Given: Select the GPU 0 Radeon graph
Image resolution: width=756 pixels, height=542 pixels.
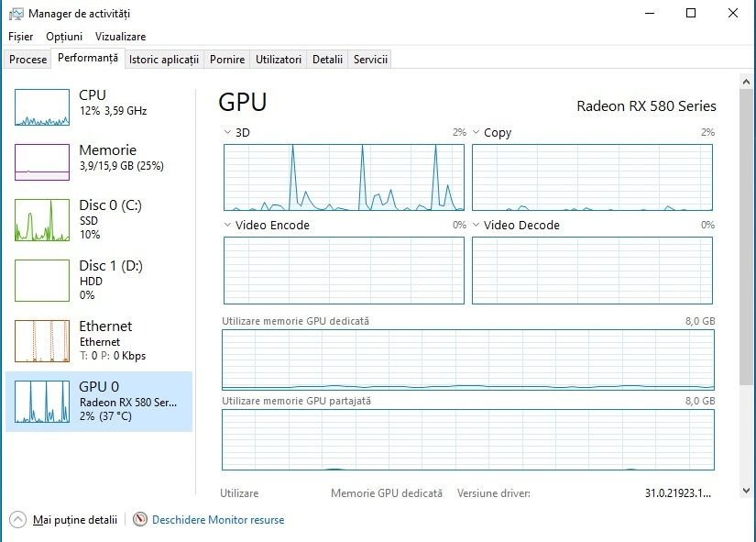Looking at the screenshot, I should pyautogui.click(x=42, y=402).
